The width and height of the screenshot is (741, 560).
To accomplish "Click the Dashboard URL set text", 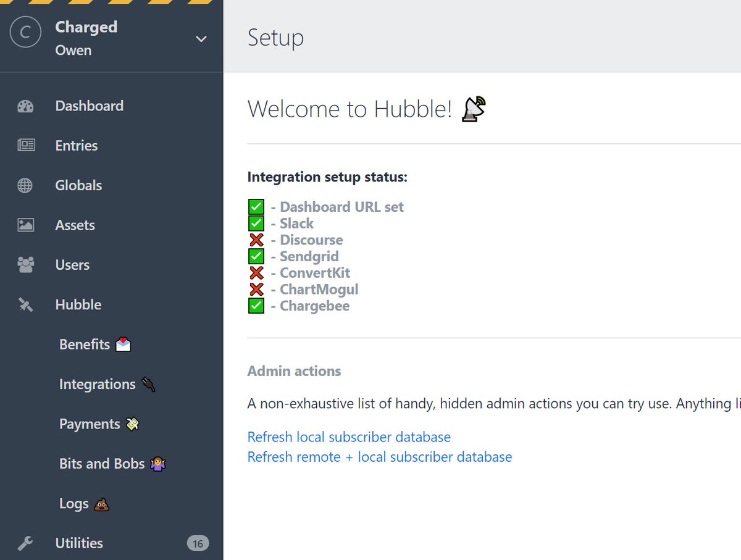I will [341, 207].
